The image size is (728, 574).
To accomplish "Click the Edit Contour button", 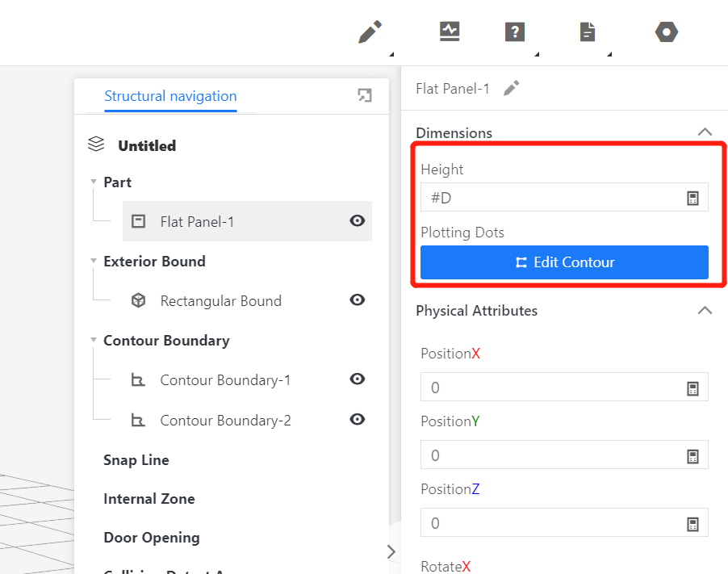I will 564,262.
